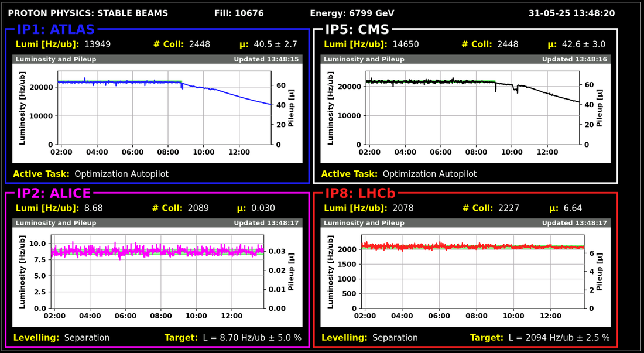The height and width of the screenshot is (353, 644).
Task: Click CMS Active Task: Optimization Autopilot
Action: [x=399, y=174]
